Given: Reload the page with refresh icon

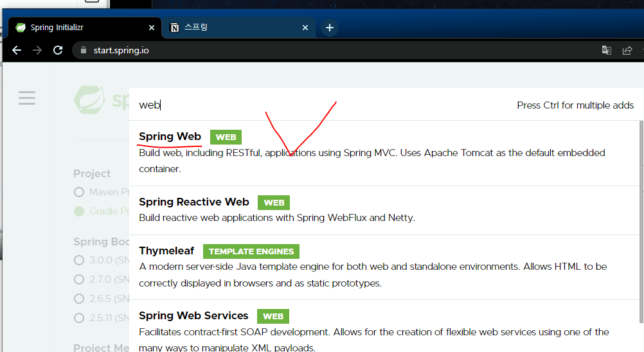Looking at the screenshot, I should point(58,50).
